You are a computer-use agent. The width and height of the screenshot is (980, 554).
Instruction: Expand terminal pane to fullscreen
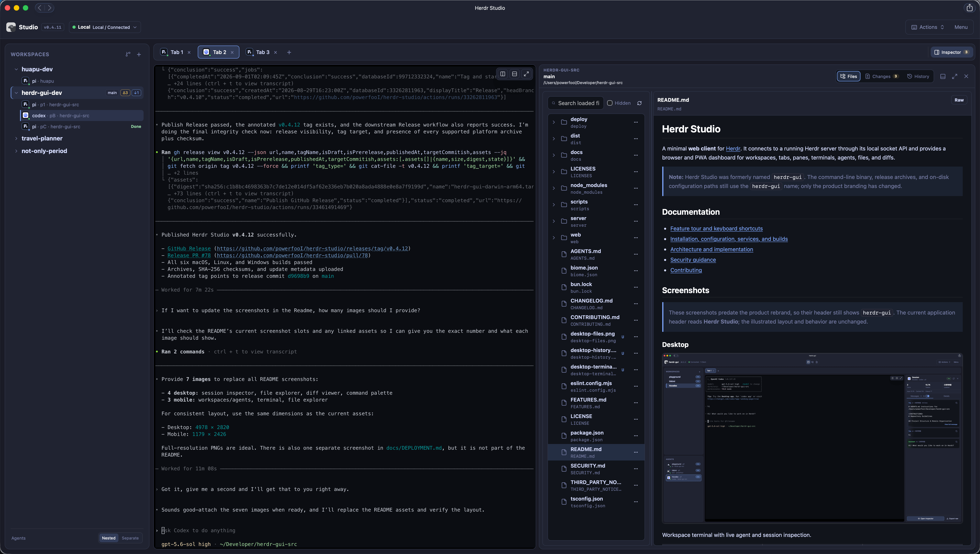pyautogui.click(x=526, y=74)
